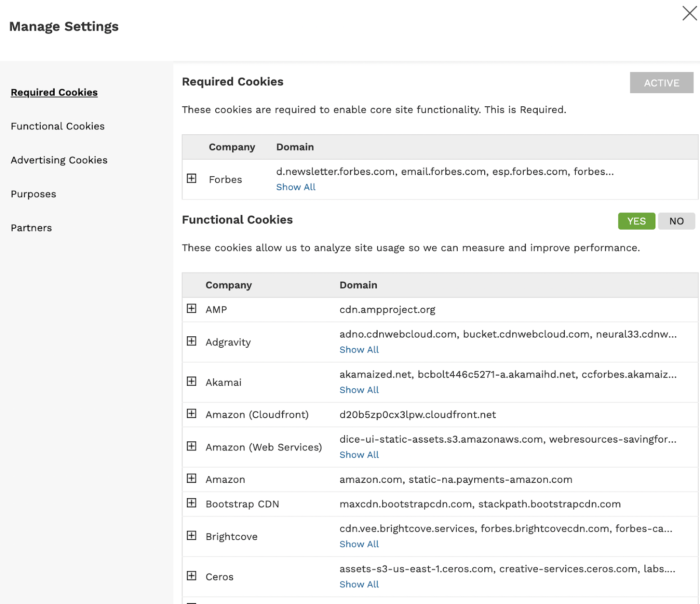Close the Manage Settings dialog
Image resolution: width=700 pixels, height=604 pixels.
tap(689, 13)
